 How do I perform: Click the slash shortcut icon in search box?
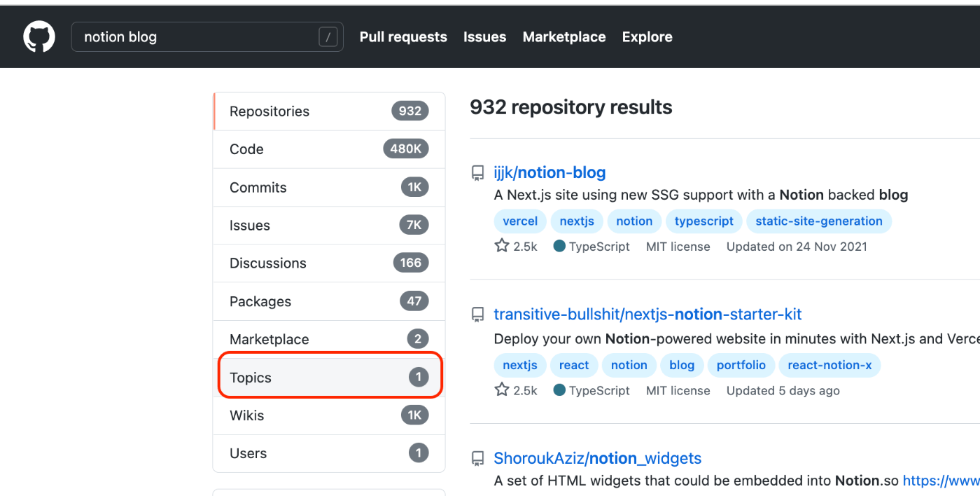328,37
